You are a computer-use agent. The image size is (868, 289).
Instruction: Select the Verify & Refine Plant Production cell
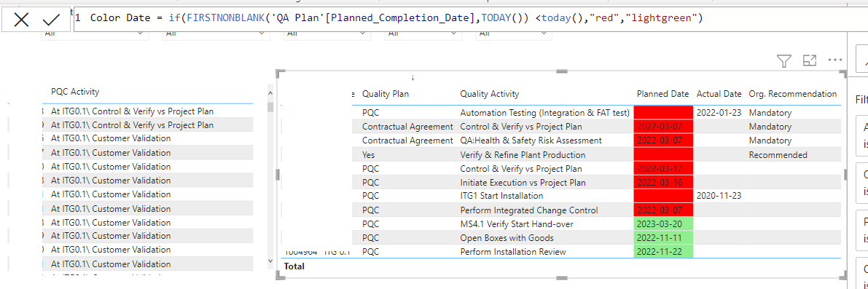click(x=523, y=155)
